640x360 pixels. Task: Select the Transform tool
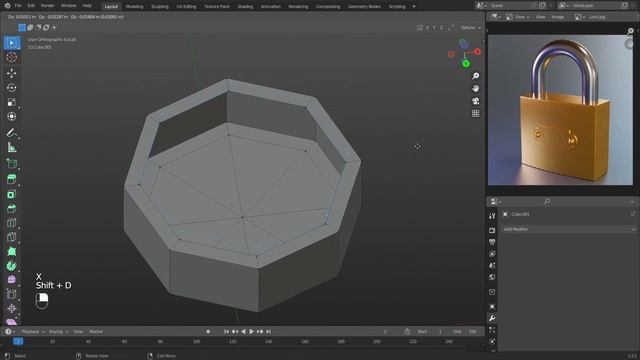coord(12,116)
